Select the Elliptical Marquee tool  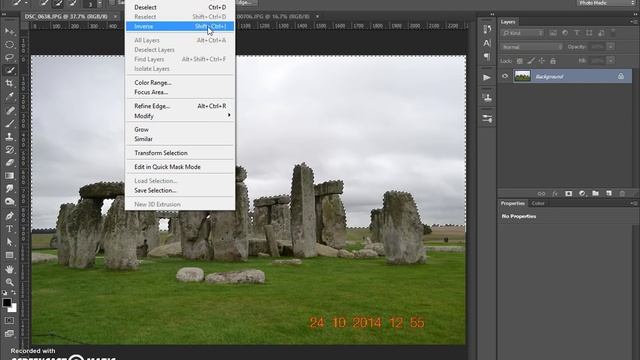(9, 44)
